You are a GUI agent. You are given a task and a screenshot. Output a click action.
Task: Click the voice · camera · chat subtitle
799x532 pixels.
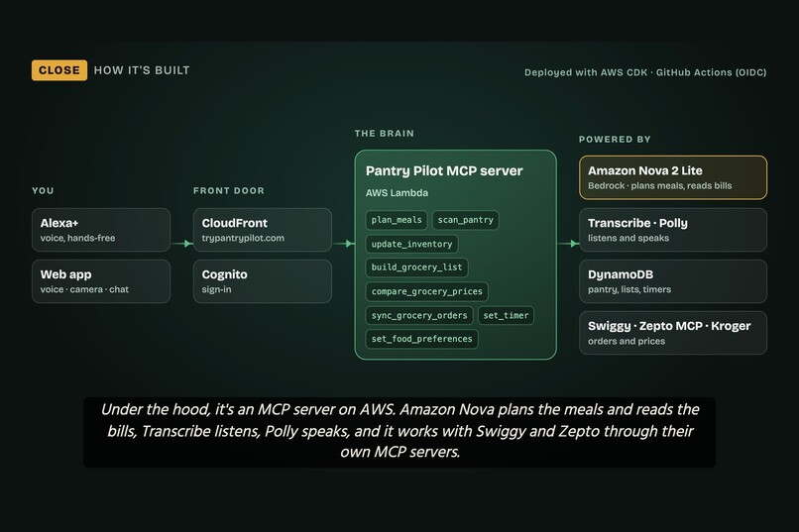84,289
